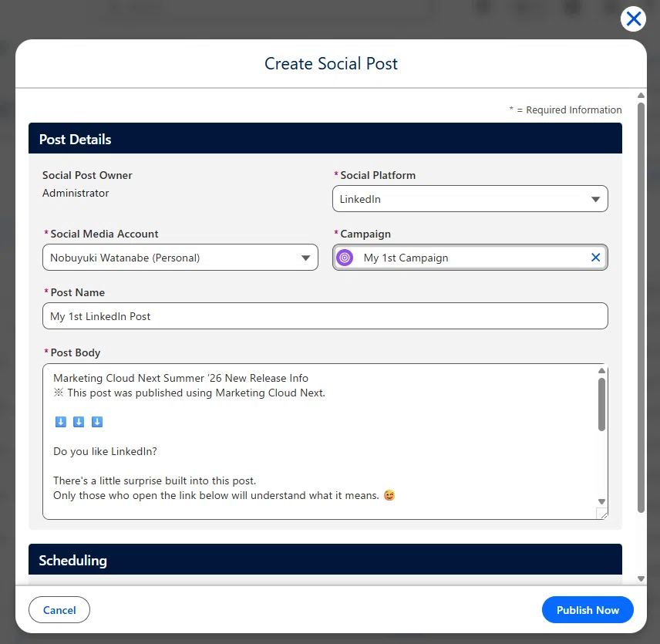
Task: Click the Post Body resize handle
Action: coord(602,514)
